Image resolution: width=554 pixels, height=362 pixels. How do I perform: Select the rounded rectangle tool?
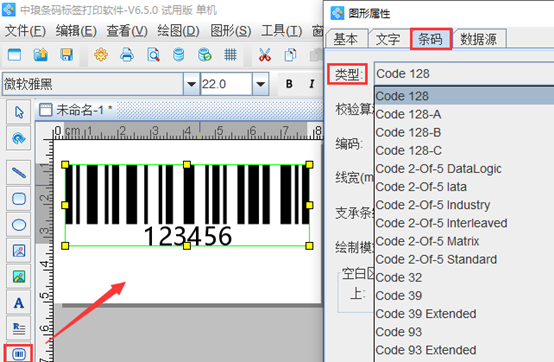(19, 199)
